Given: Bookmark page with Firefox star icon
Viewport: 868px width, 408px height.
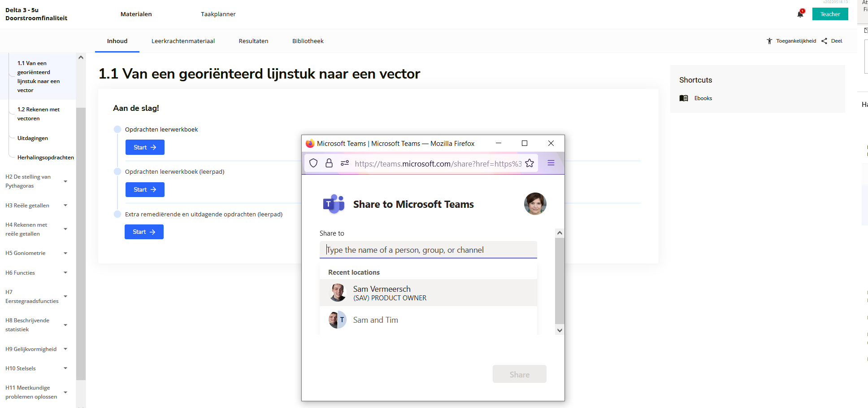Looking at the screenshot, I should [529, 163].
